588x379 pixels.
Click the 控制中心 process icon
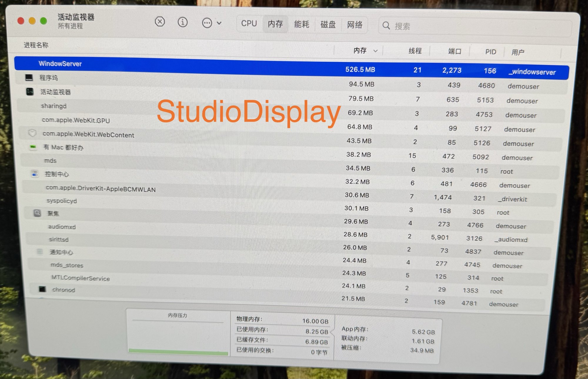click(x=35, y=174)
